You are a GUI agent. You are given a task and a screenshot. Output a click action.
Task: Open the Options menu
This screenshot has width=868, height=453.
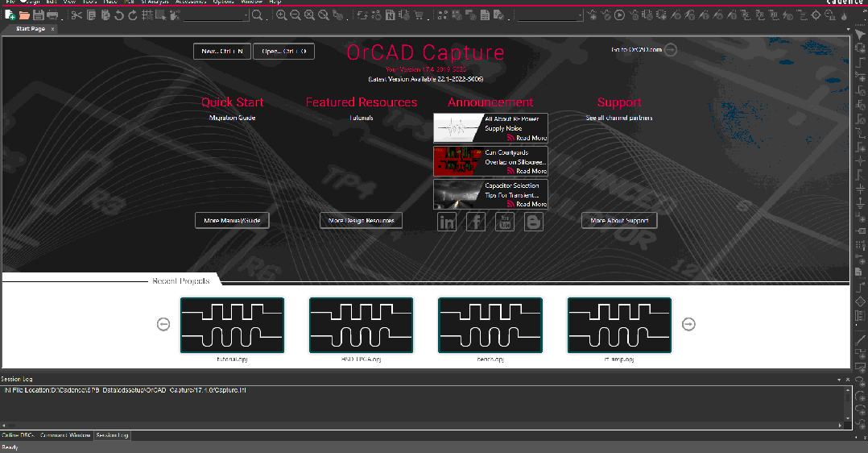[224, 2]
